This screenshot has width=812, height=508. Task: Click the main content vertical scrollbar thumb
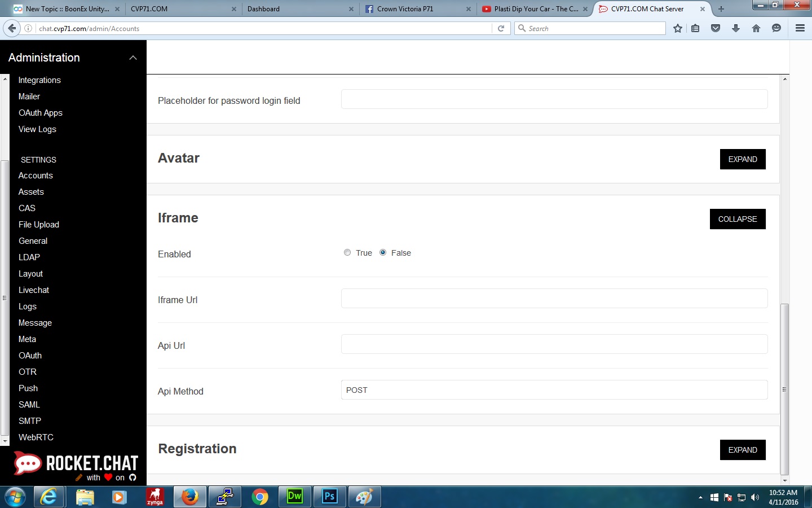click(x=784, y=389)
